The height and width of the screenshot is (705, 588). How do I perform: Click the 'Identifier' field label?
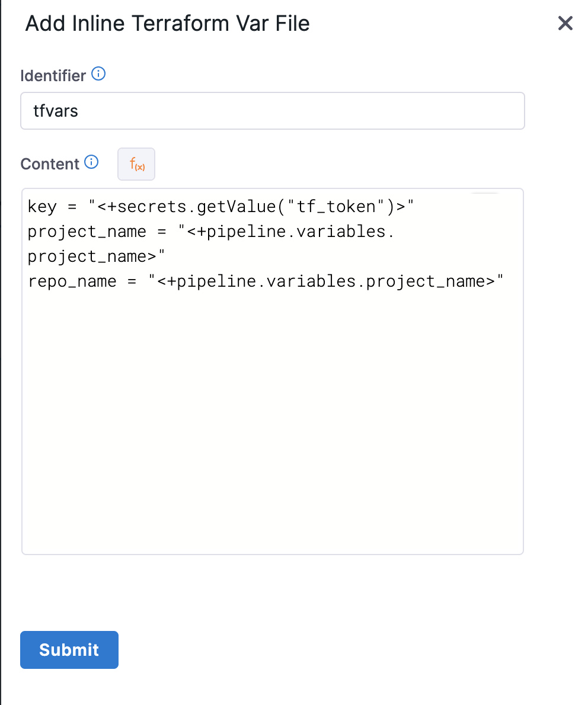click(53, 76)
